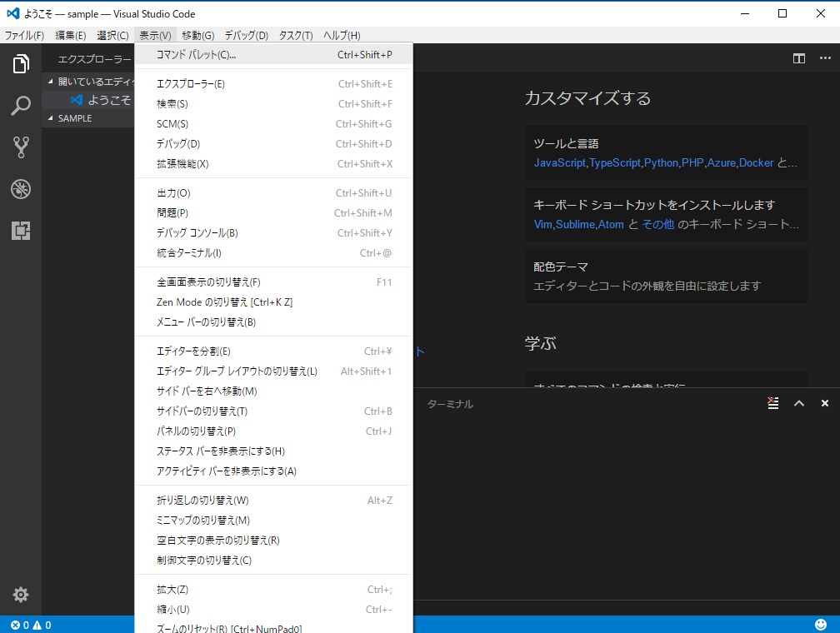The width and height of the screenshot is (840, 633).
Task: Choose 出力(O) menu entry
Action: click(x=273, y=193)
